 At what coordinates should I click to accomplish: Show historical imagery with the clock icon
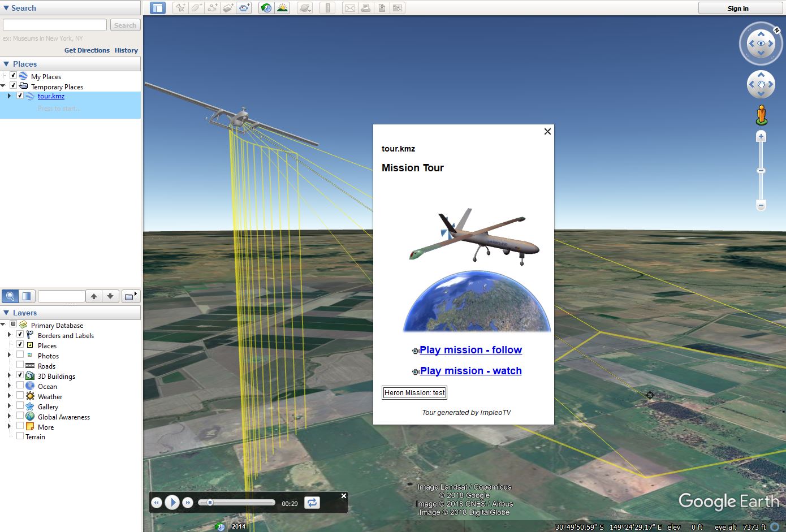[265, 8]
